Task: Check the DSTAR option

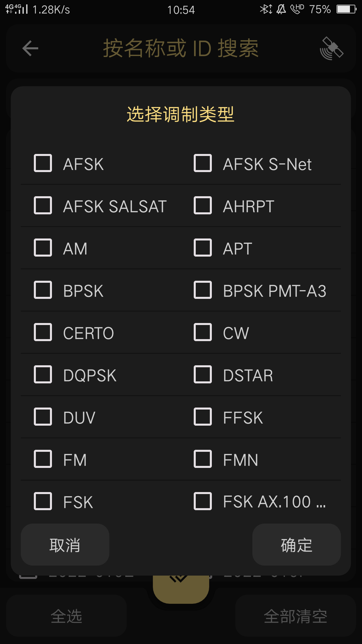Action: click(203, 375)
